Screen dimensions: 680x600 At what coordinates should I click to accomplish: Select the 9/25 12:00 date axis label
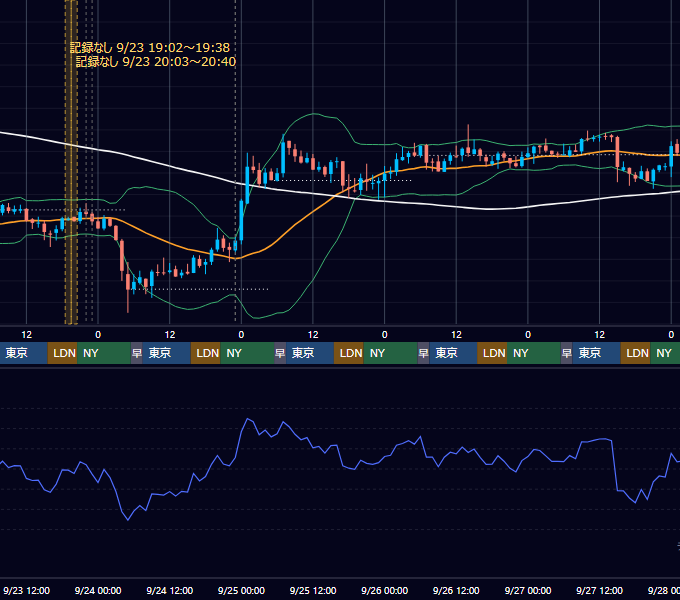point(313,590)
